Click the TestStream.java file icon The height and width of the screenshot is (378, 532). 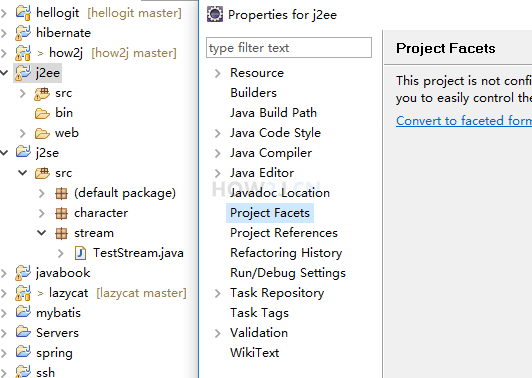[x=80, y=253]
